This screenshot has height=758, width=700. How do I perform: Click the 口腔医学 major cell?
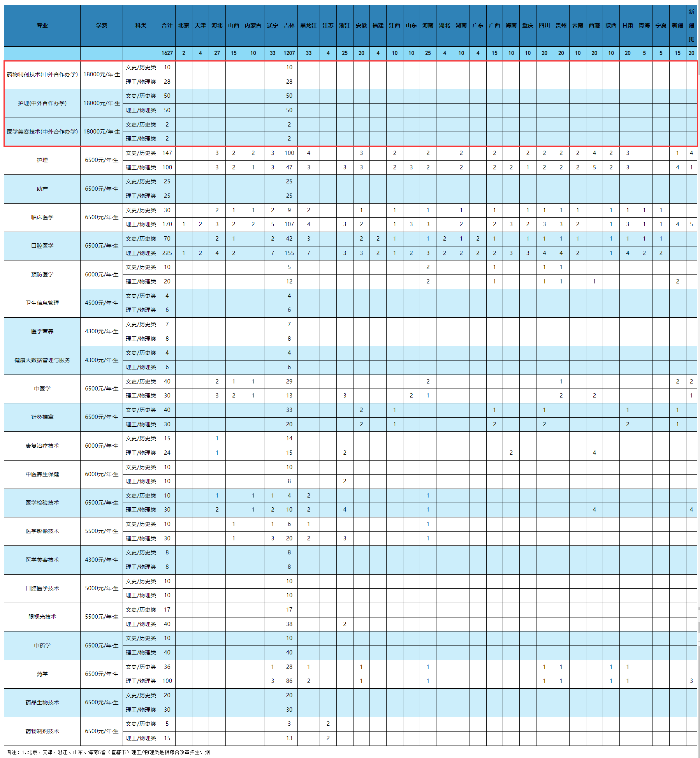point(42,246)
